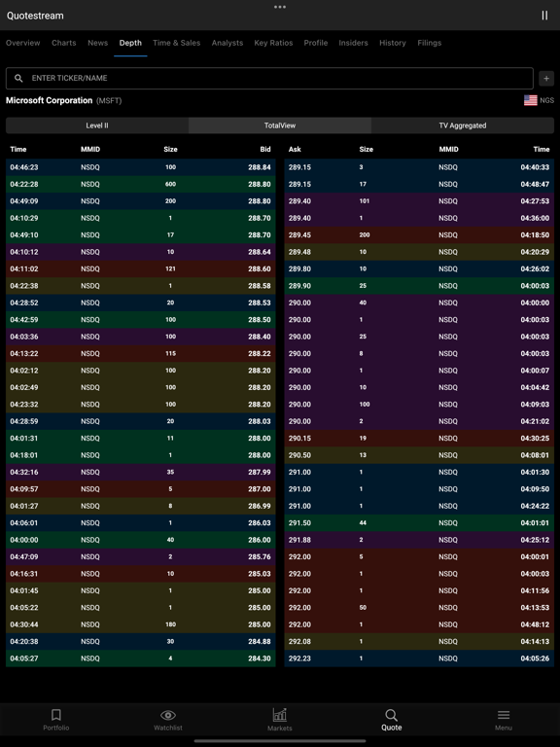Click ask price 292.23
Screen dimensions: 560x747
click(299, 658)
